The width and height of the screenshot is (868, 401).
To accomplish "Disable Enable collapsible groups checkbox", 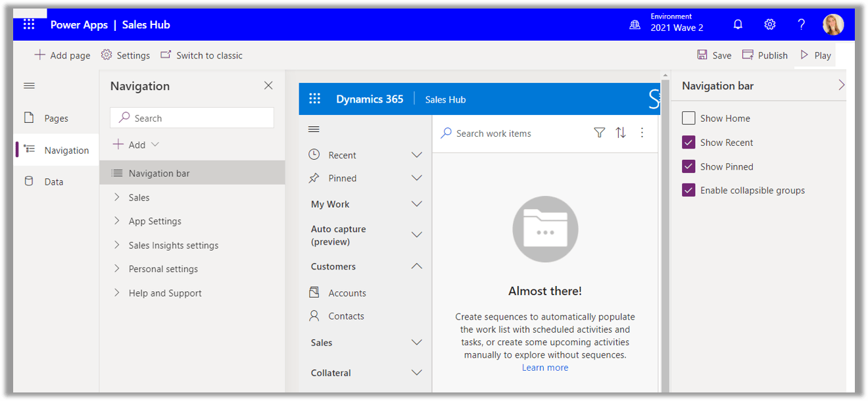I will click(688, 190).
